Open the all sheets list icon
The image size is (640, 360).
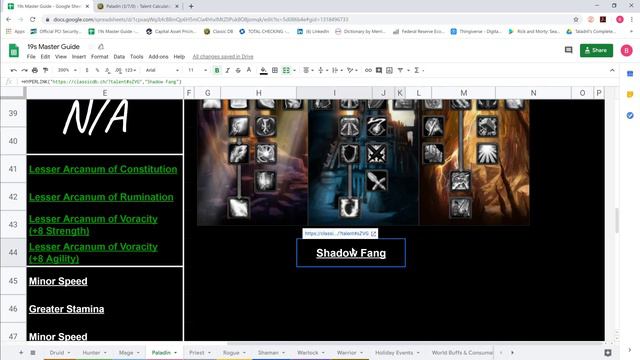(x=33, y=352)
